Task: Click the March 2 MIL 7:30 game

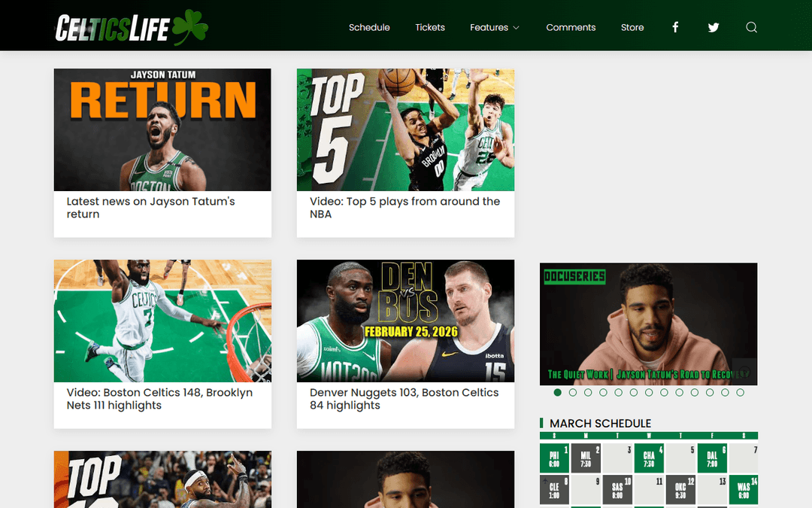Action: click(x=586, y=458)
